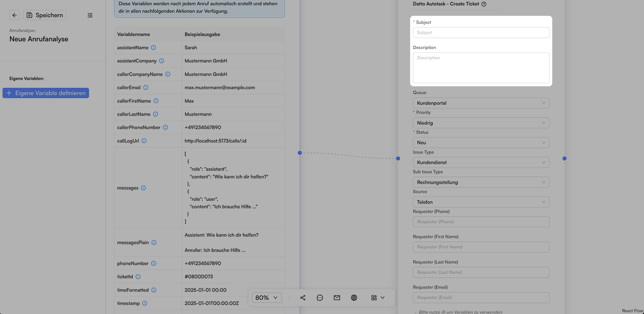
Task: Toggle the sidebar collapse list icon
Action: [90, 15]
